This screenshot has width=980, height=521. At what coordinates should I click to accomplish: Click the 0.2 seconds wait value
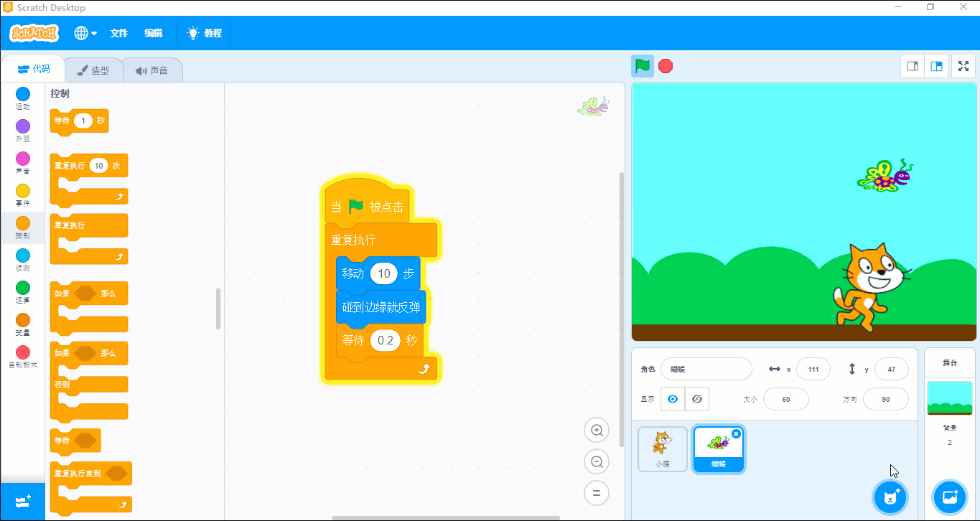pyautogui.click(x=386, y=340)
